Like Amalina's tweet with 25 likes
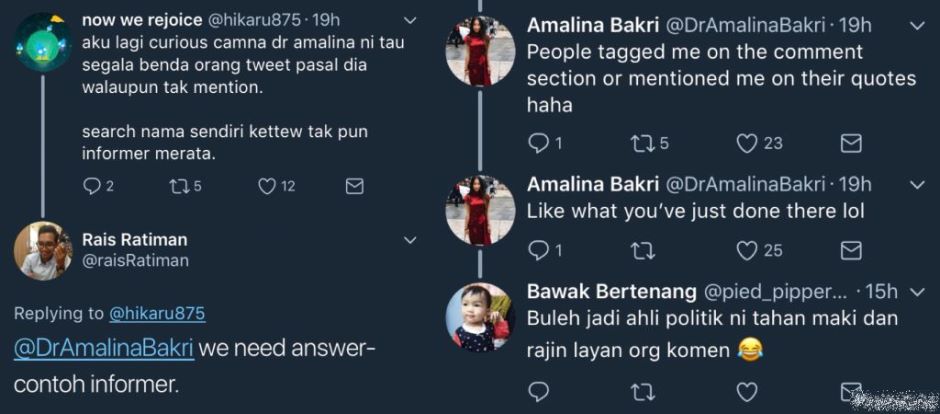 [x=747, y=250]
